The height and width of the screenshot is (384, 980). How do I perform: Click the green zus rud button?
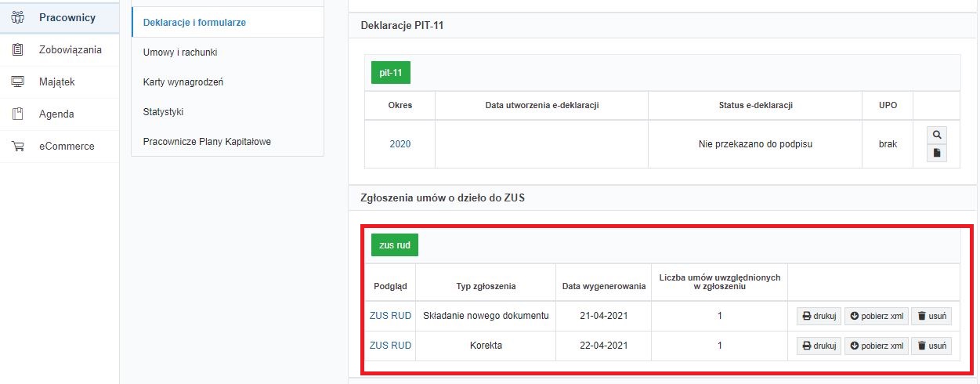395,245
